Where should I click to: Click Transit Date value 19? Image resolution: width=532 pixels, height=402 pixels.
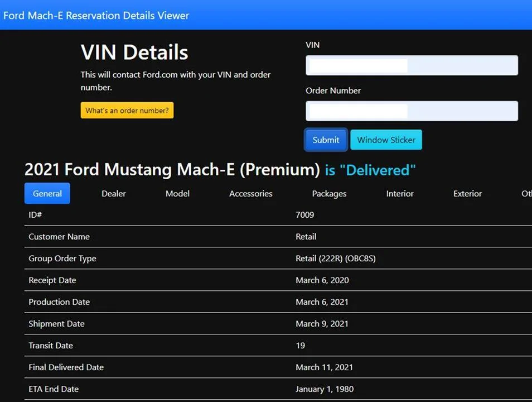[x=300, y=346]
